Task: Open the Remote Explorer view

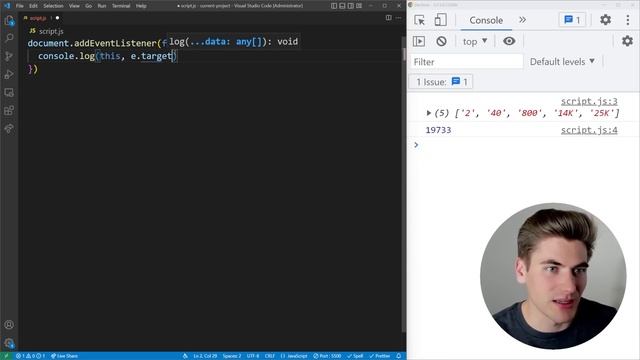Action: point(9,92)
